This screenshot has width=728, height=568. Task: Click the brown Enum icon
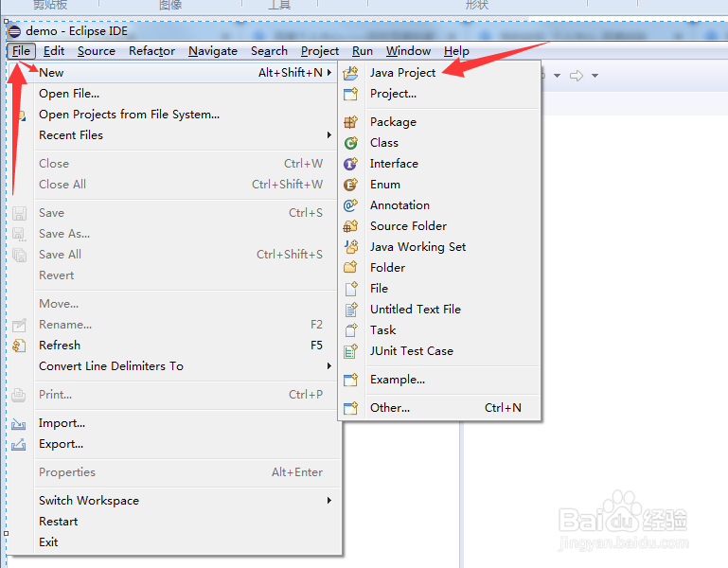pyautogui.click(x=350, y=185)
